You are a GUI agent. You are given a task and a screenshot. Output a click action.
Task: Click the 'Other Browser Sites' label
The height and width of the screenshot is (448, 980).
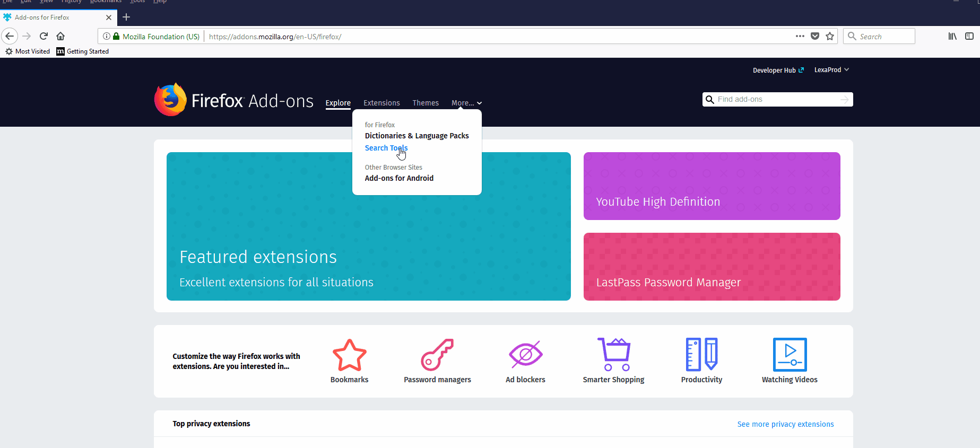click(x=394, y=168)
